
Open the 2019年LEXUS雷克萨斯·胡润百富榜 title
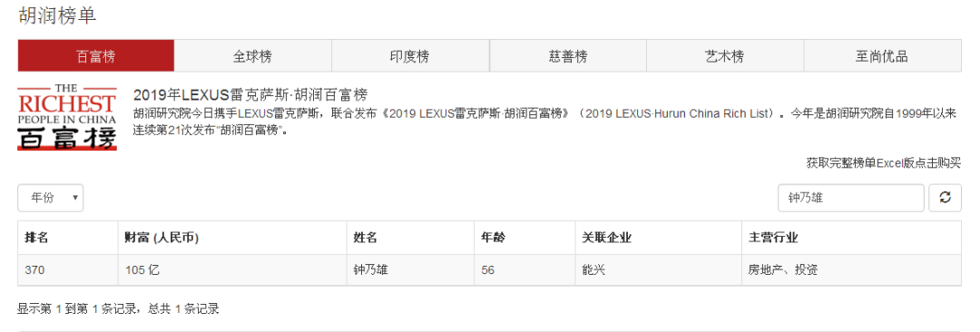(x=250, y=95)
